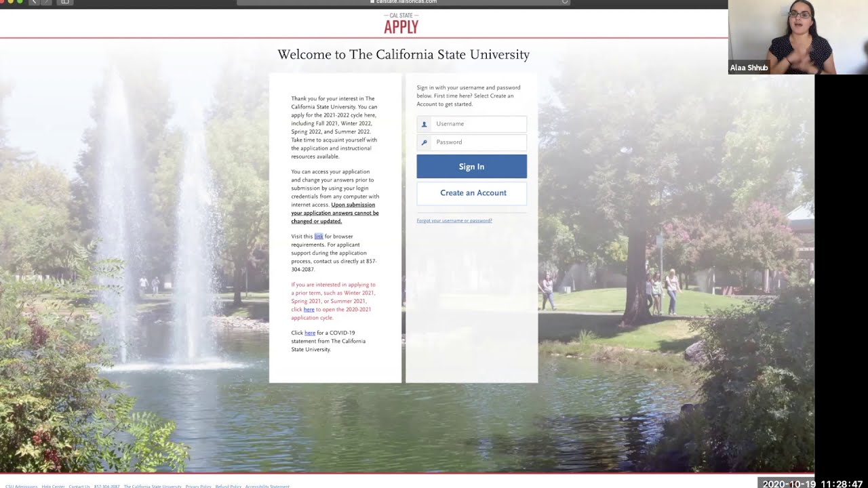Open Help Center footer link

click(x=53, y=486)
